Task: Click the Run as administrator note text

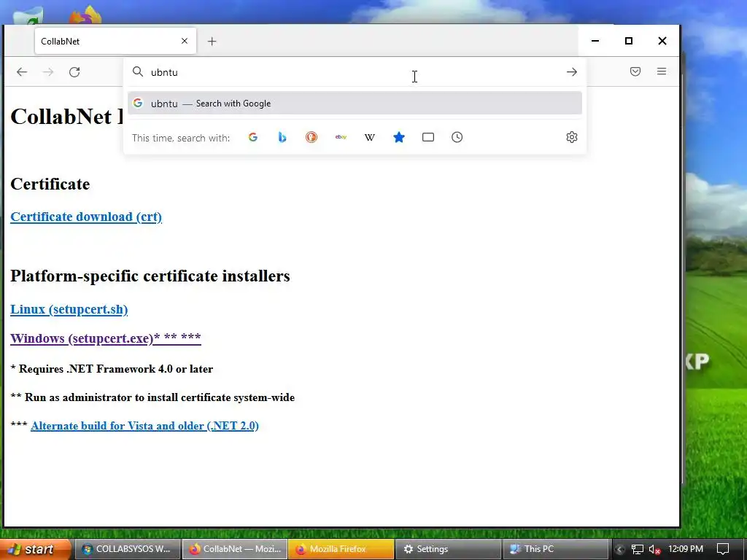Action: (152, 397)
